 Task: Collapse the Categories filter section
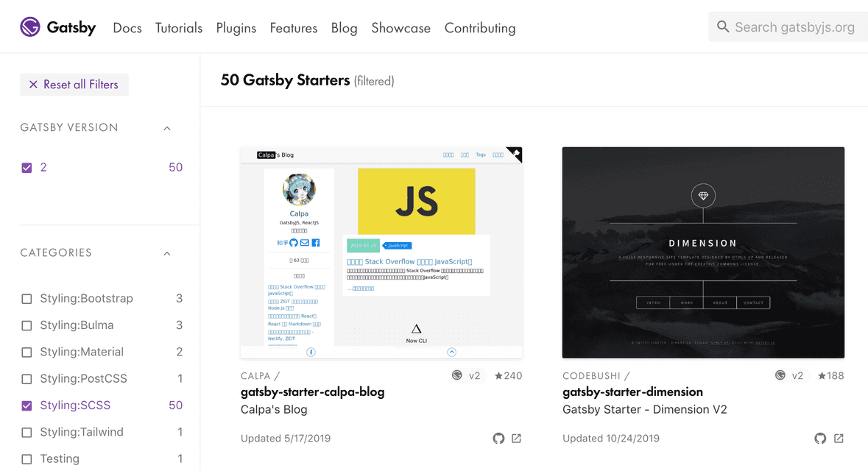pos(167,253)
